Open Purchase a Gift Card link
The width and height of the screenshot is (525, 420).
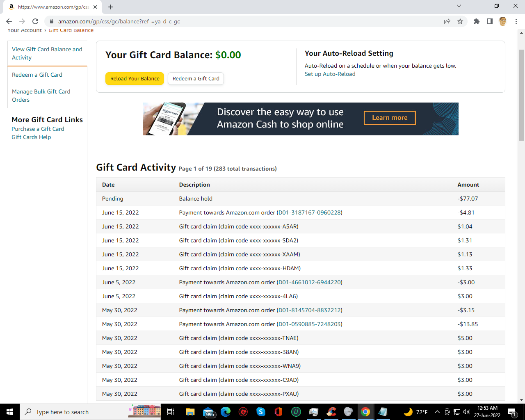coord(38,129)
